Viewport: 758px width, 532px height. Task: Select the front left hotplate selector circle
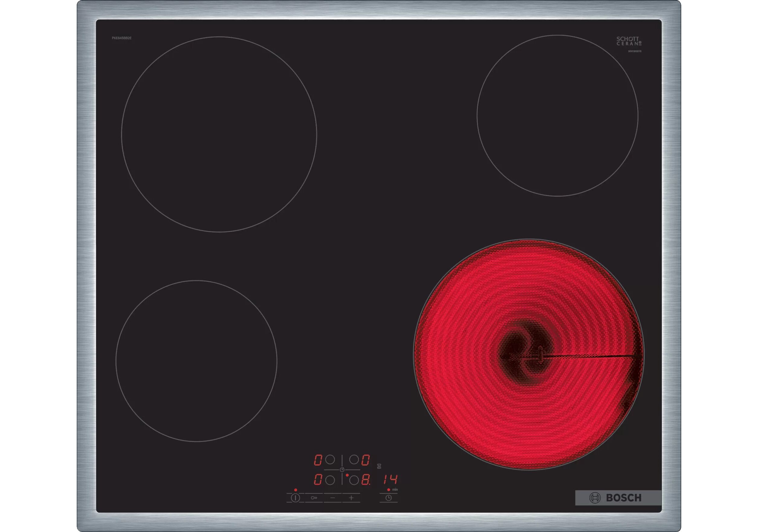(x=330, y=480)
